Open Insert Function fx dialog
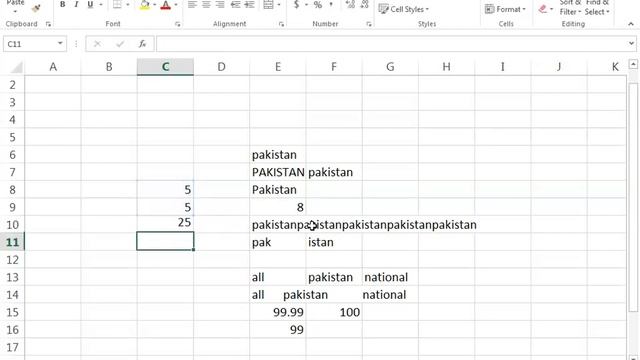 (x=142, y=44)
